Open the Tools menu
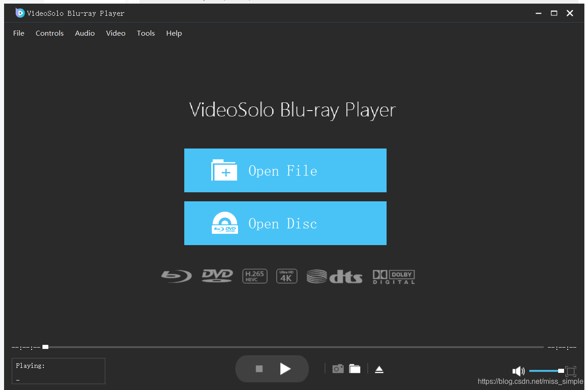The width and height of the screenshot is (588, 390). tap(146, 33)
